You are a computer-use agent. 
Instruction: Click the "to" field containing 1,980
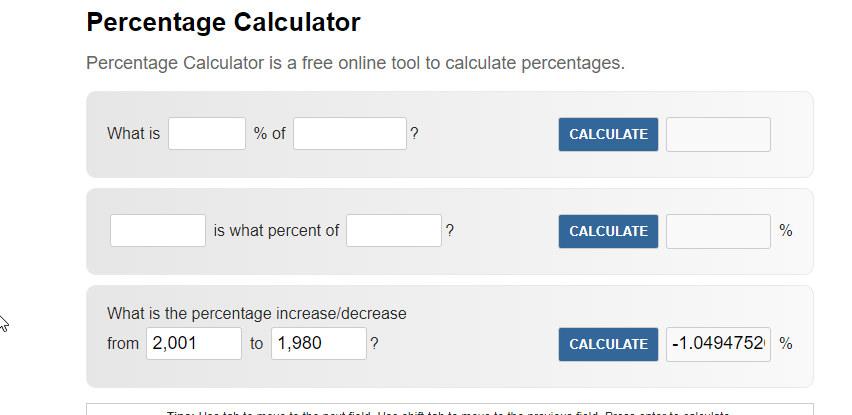click(318, 344)
